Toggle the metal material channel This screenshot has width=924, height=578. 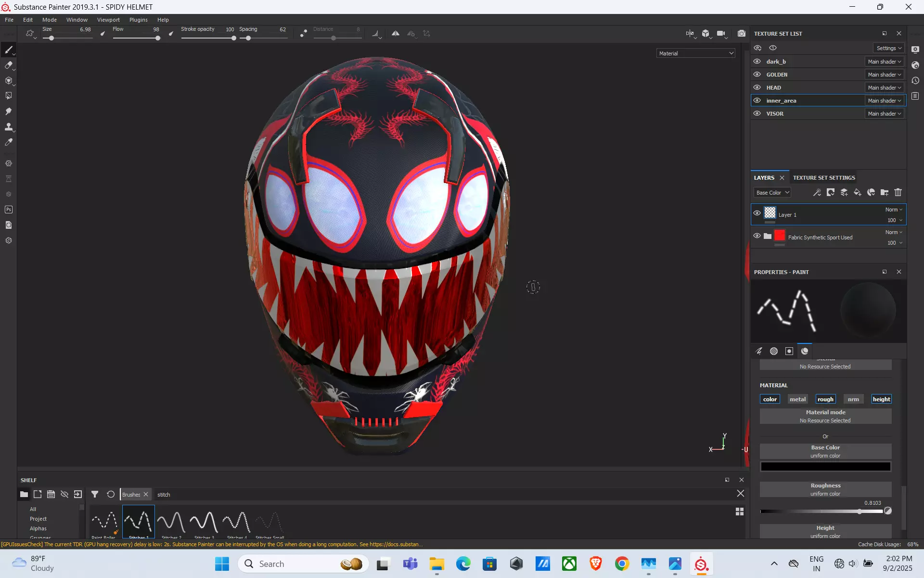797,399
